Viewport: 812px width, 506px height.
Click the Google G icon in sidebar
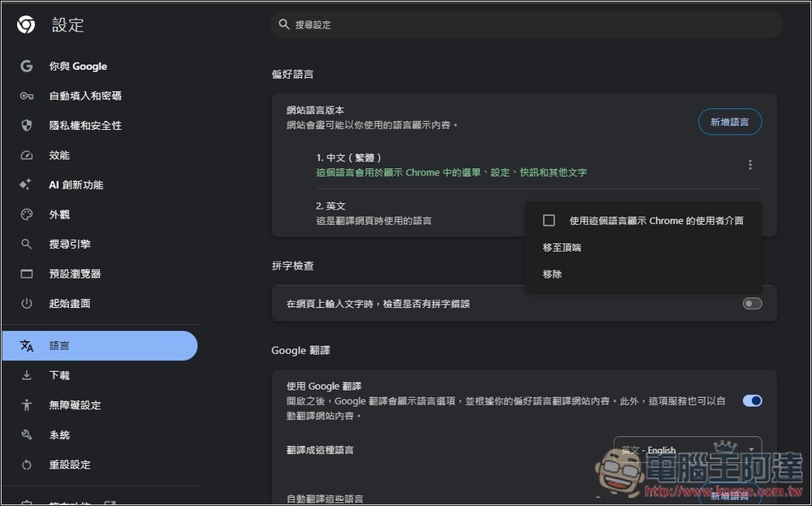pyautogui.click(x=27, y=67)
